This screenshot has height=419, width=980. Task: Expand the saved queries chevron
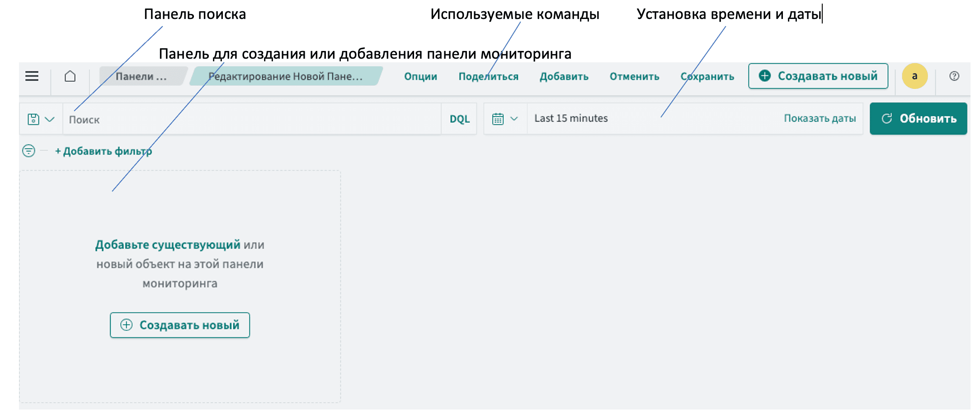pyautogui.click(x=50, y=119)
